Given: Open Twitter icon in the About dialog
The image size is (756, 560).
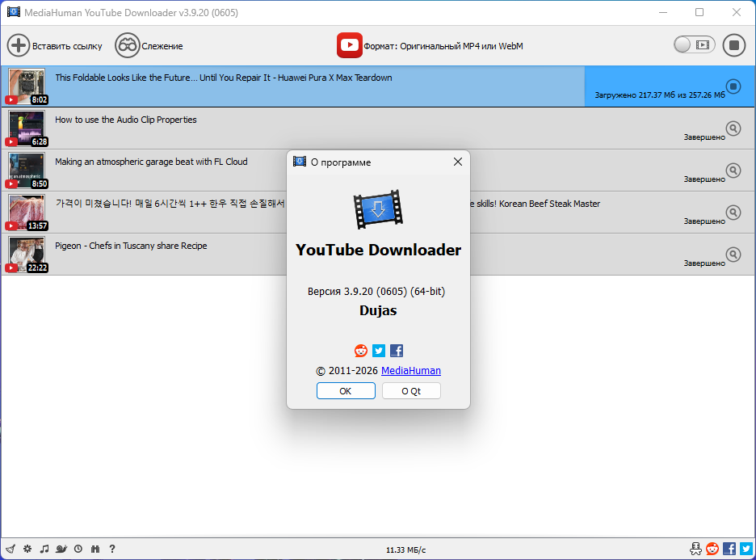Looking at the screenshot, I should (379, 351).
